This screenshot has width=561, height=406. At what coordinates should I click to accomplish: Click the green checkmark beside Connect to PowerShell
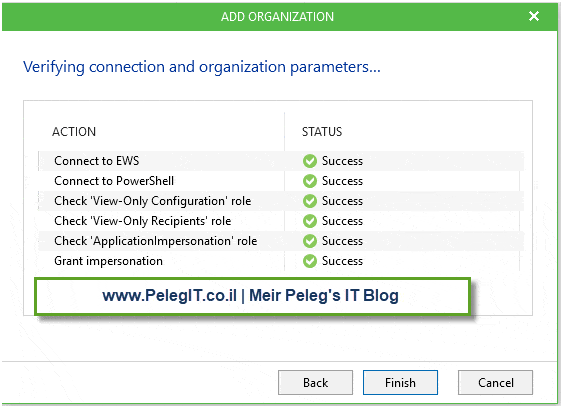[x=310, y=181]
